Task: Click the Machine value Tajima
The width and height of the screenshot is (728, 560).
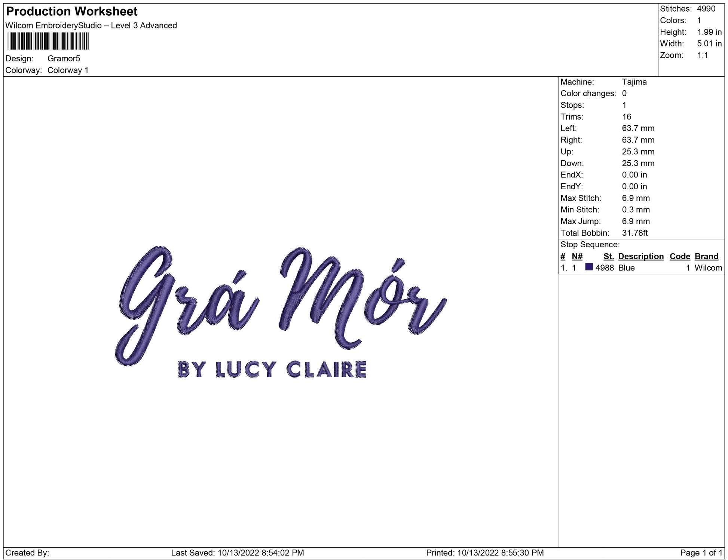Action: pos(634,82)
